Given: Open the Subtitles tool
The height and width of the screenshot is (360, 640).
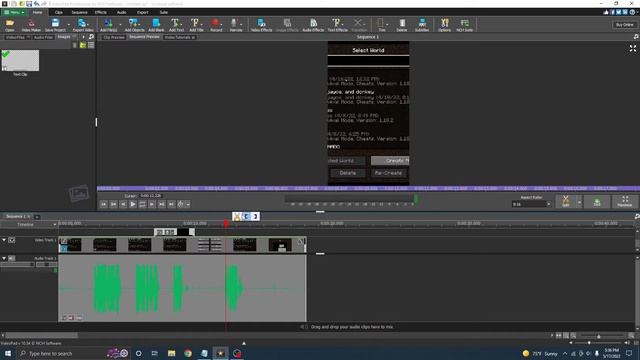Looking at the screenshot, I should point(422,25).
